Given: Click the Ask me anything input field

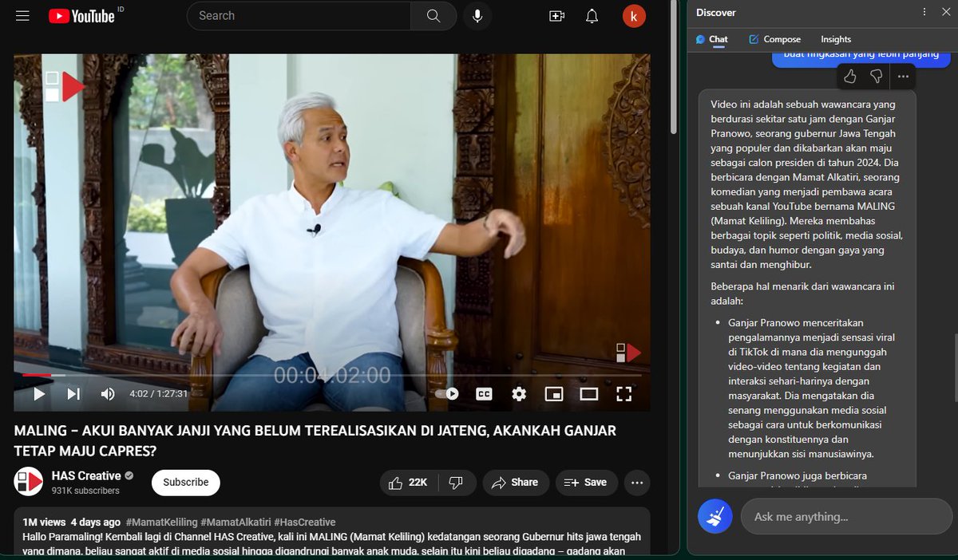Looking at the screenshot, I should pyautogui.click(x=846, y=516).
